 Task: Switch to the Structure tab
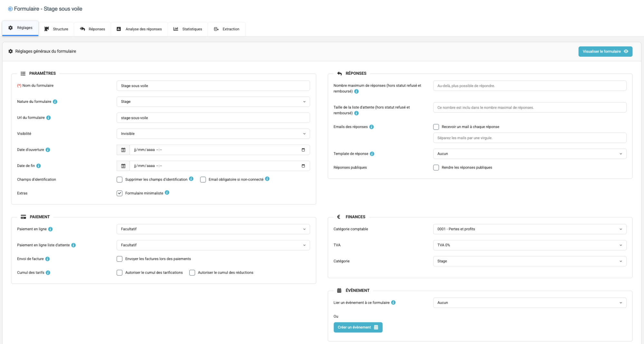tap(56, 29)
